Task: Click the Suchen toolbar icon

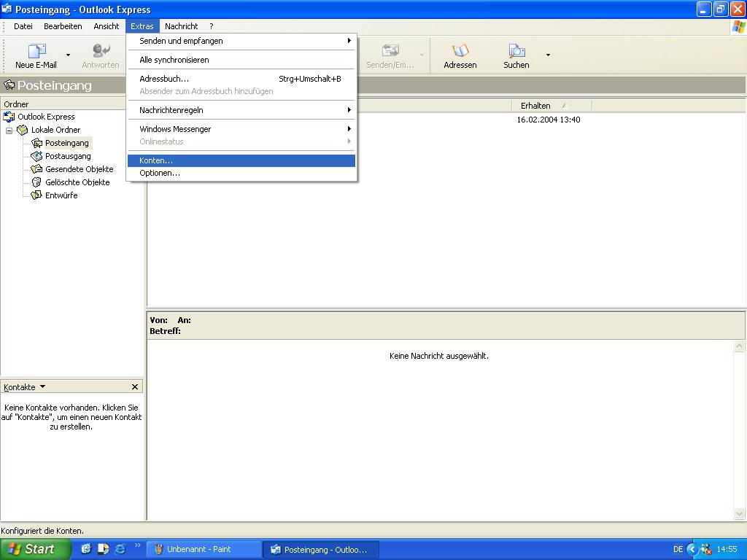Action: 516,50
